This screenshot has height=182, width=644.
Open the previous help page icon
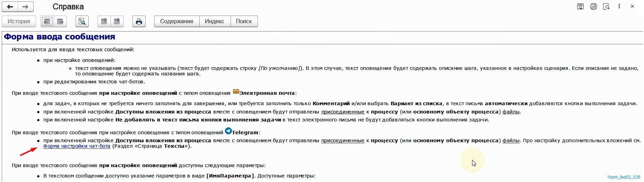(47, 21)
